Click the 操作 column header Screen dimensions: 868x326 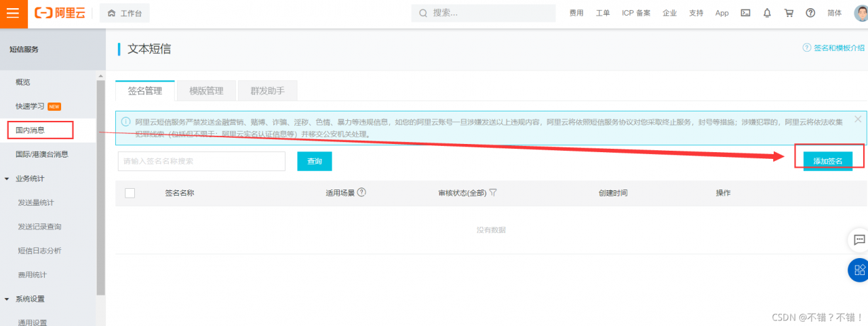tap(724, 193)
